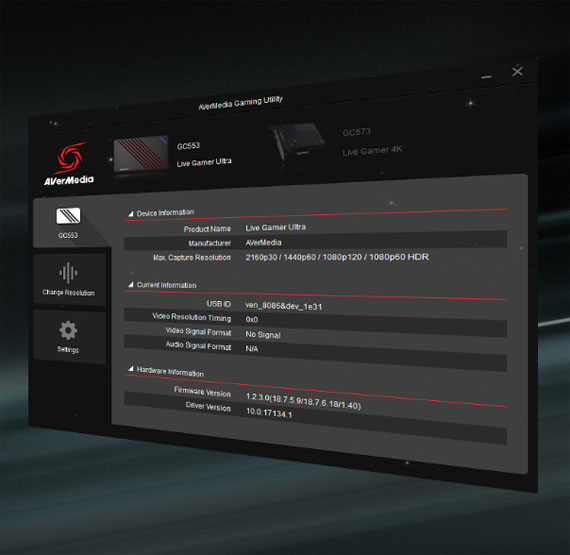The width and height of the screenshot is (570, 555).
Task: Open the Change Resolution waveform icon
Action: coord(68,273)
